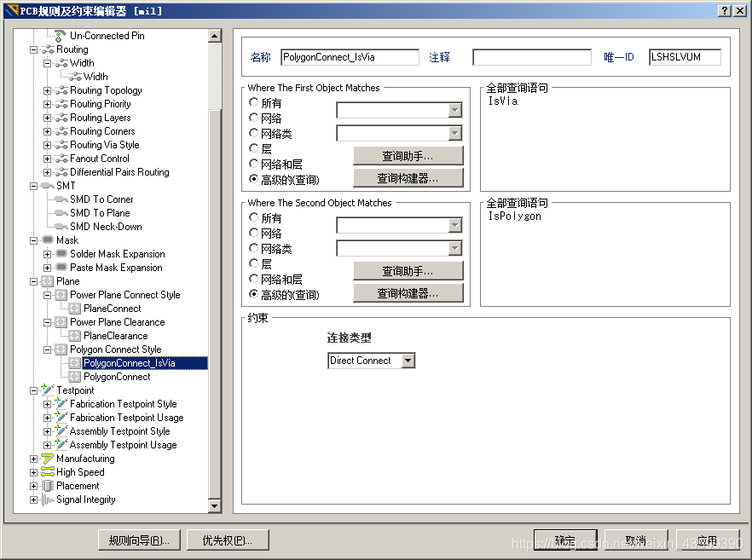The width and height of the screenshot is (752, 560).
Task: Select 所有 radio in first object matches
Action: click(x=254, y=103)
